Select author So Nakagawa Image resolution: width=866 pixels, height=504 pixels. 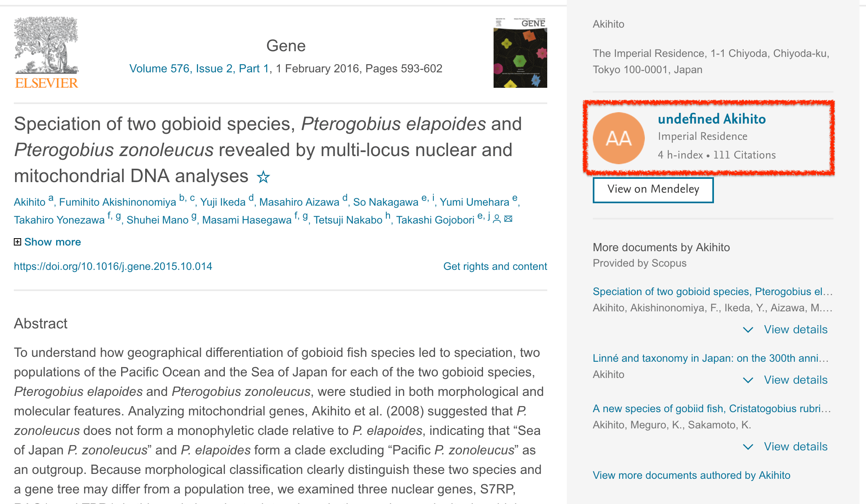coord(385,202)
